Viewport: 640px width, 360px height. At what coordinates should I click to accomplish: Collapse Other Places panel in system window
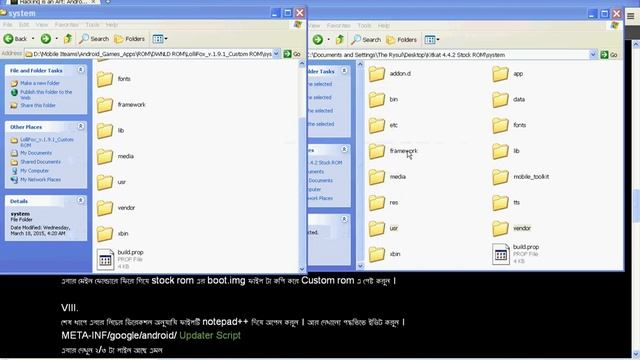[81, 127]
